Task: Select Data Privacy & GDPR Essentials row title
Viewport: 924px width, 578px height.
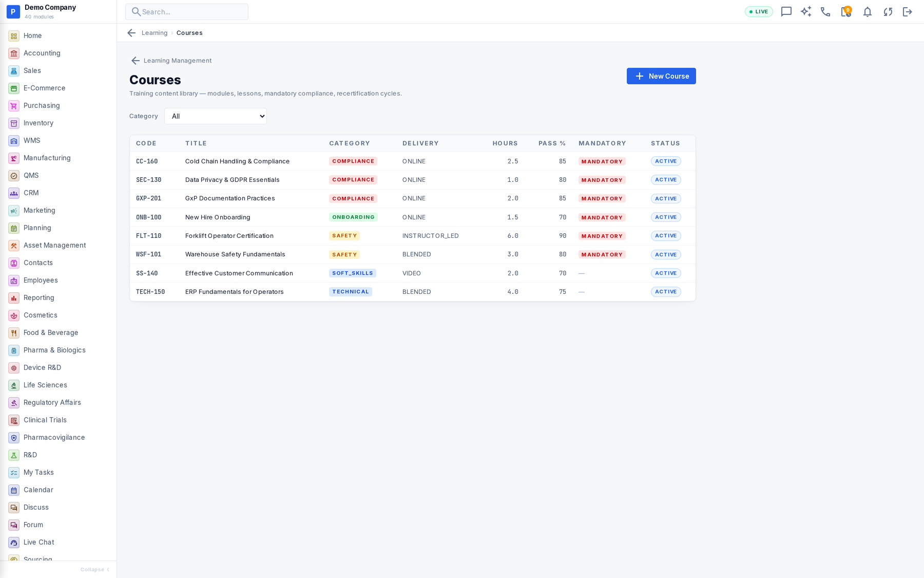Action: point(233,180)
